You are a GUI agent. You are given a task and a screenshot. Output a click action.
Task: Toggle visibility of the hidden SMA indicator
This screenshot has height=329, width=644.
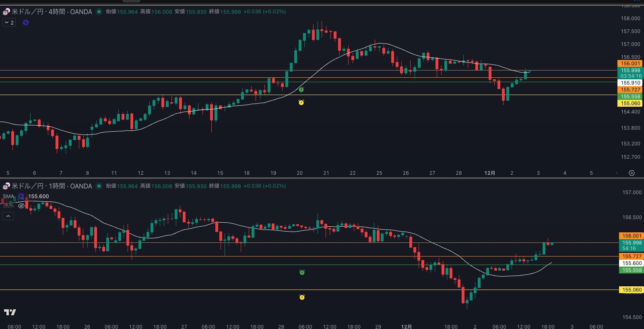coord(21,206)
